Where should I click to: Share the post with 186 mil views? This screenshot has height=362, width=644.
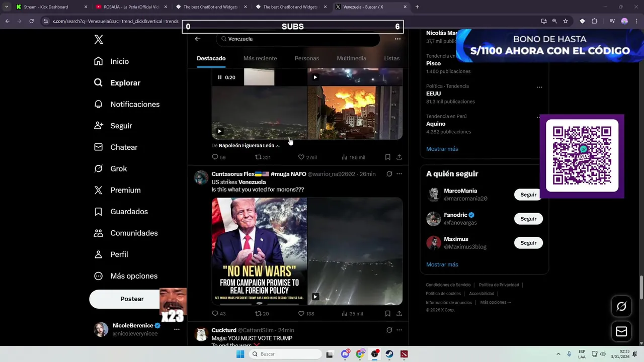point(399,157)
